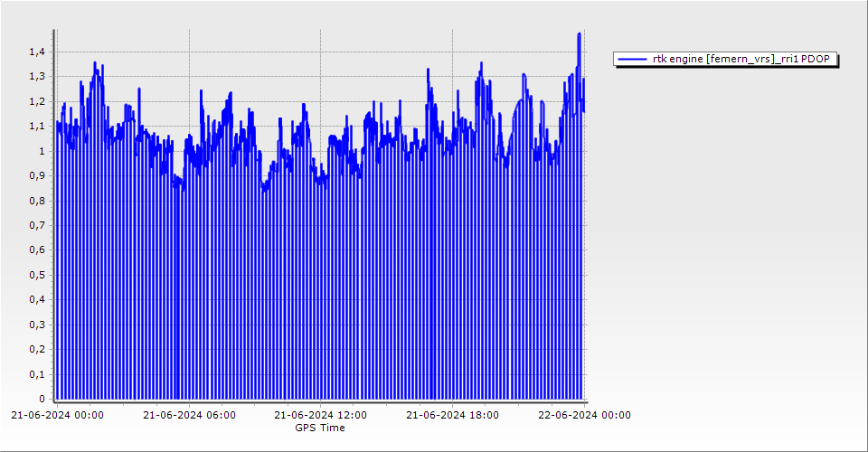Click the 1,3 y-axis tick label
The width and height of the screenshot is (868, 452).
point(35,77)
